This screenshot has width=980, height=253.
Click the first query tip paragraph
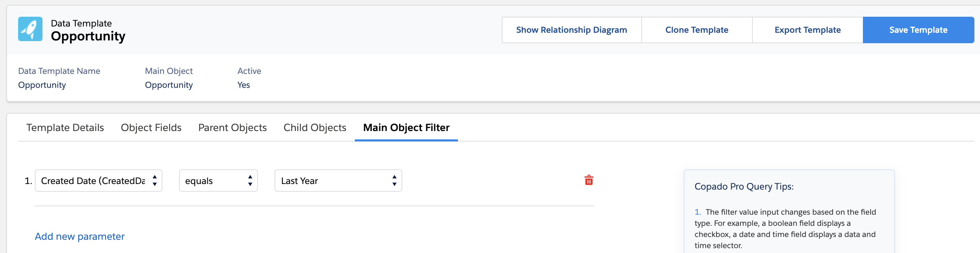point(785,229)
